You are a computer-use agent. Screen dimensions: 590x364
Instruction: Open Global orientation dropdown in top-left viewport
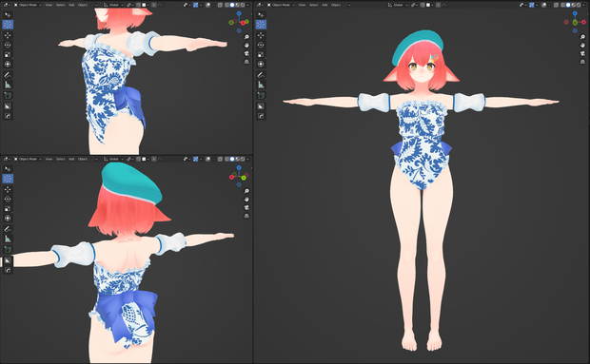112,5
